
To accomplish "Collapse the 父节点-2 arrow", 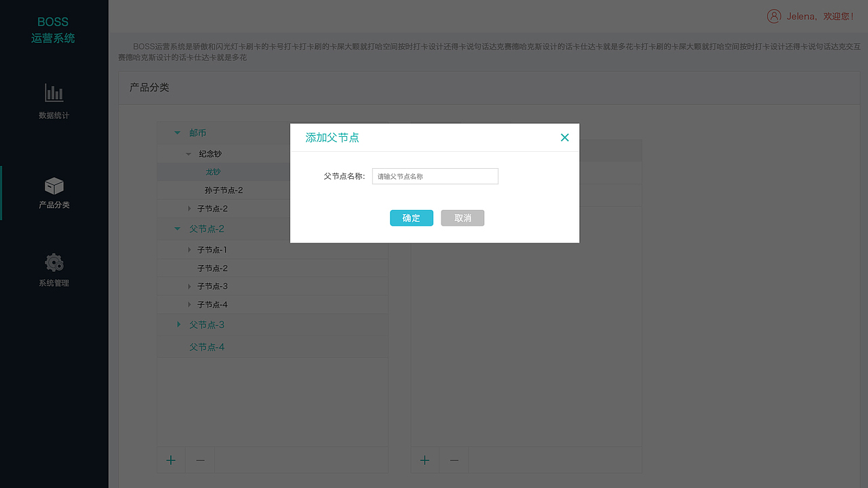I will [x=178, y=228].
